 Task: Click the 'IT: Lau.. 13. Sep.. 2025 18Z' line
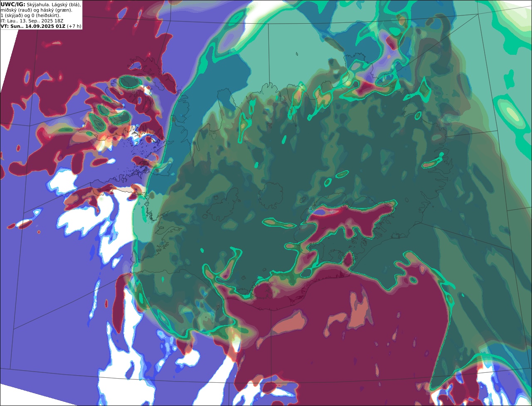tap(32, 21)
